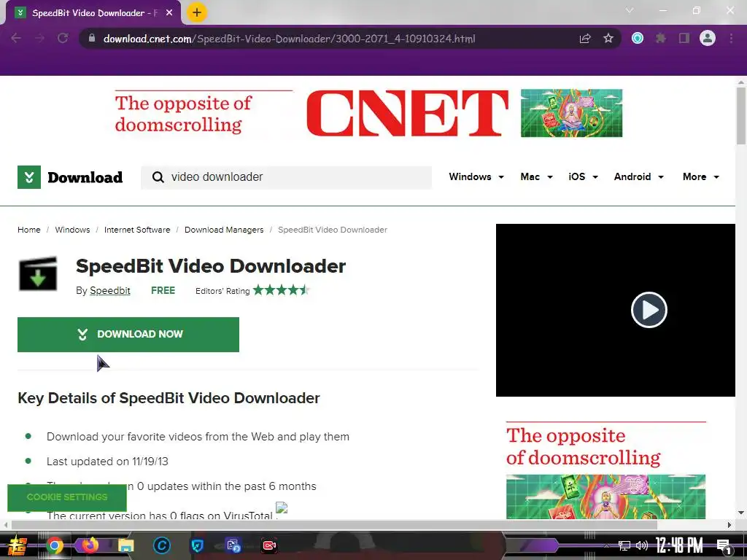Click the video downloader search field
The width and height of the screenshot is (747, 560).
[286, 177]
